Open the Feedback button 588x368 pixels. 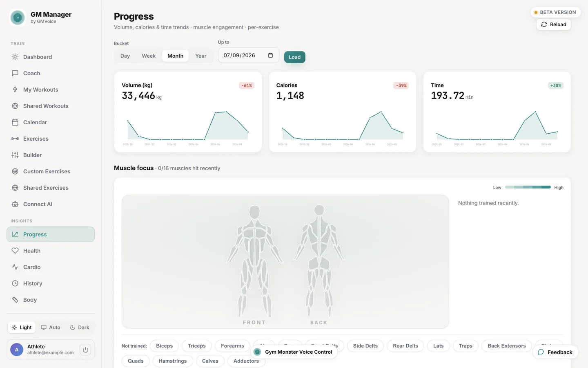coord(555,352)
